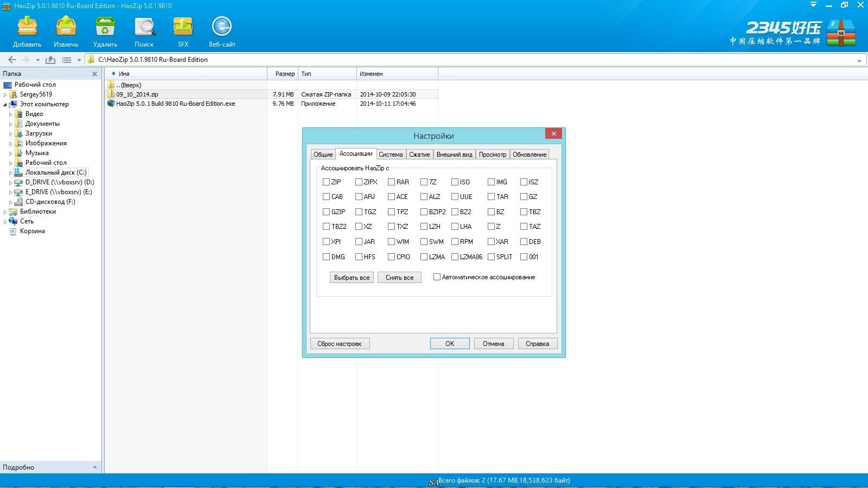Expand the Видео tree node

click(x=10, y=114)
